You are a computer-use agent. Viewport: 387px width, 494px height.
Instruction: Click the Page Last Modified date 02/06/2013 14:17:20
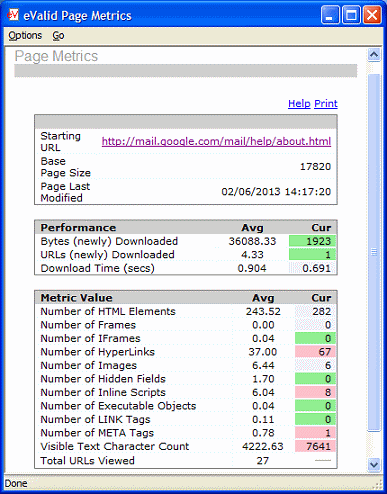(276, 192)
